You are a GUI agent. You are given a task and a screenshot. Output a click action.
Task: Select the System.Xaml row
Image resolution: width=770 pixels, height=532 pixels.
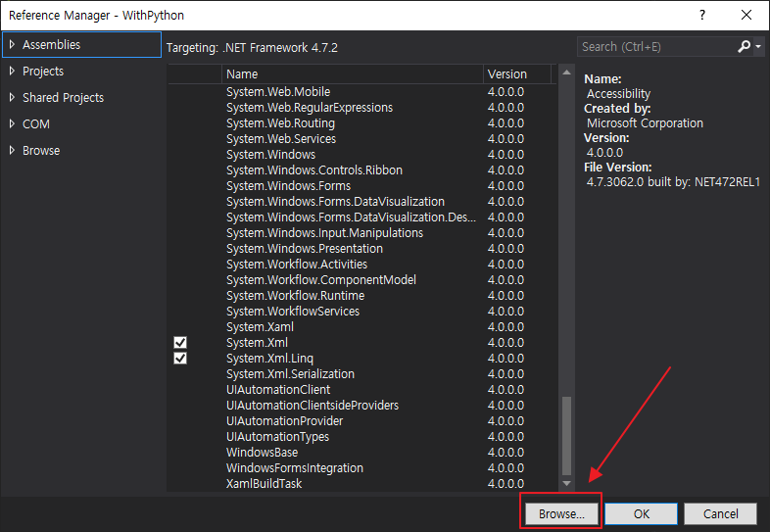tap(361, 327)
